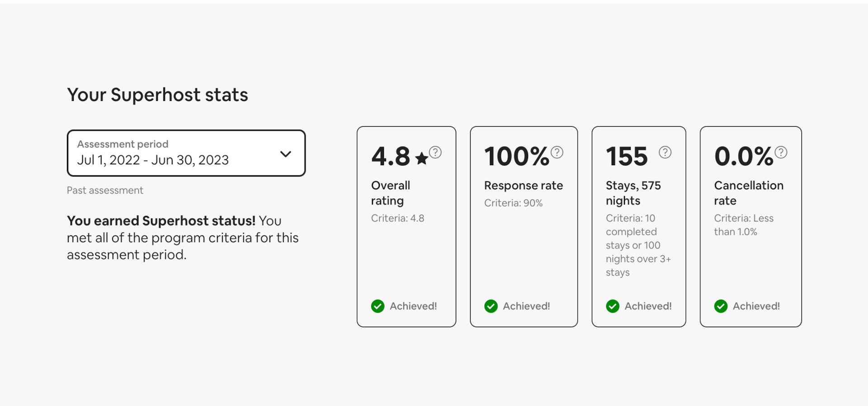Open the question mark beside 100% Response rate
Viewport: 868px width, 406px height.
[x=557, y=152]
